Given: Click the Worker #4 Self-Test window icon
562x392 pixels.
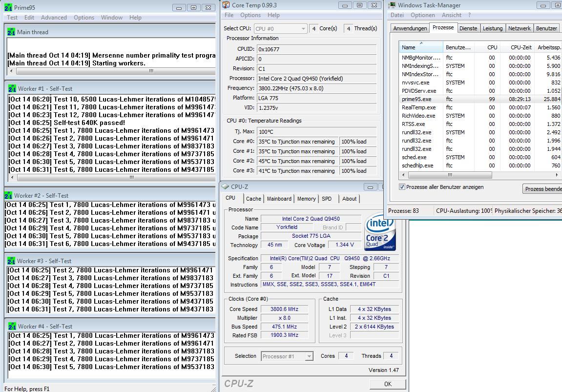Looking at the screenshot, I should coord(12,327).
